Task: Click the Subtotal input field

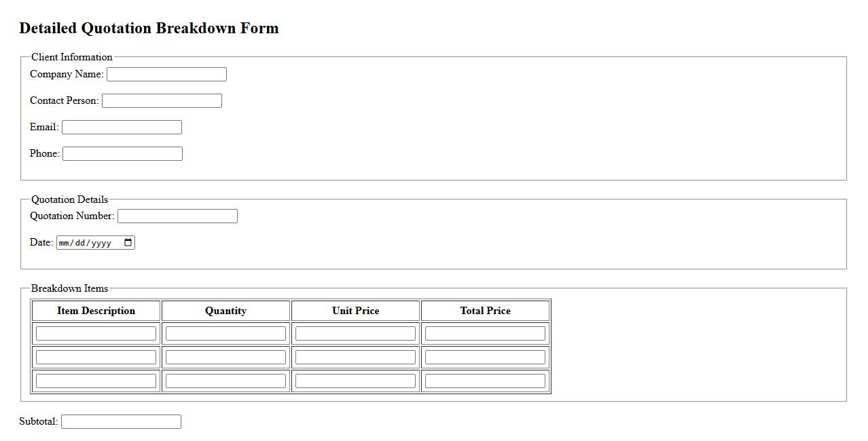Action: coord(121,422)
